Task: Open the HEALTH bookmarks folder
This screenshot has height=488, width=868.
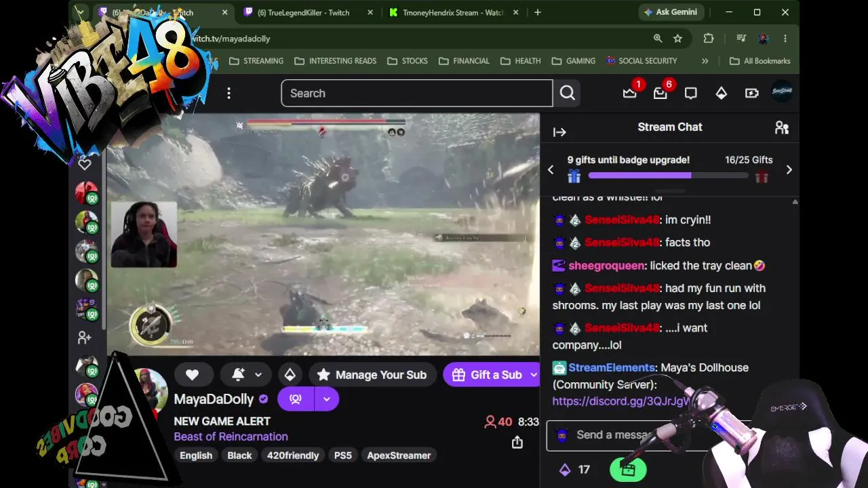Action: [x=520, y=61]
